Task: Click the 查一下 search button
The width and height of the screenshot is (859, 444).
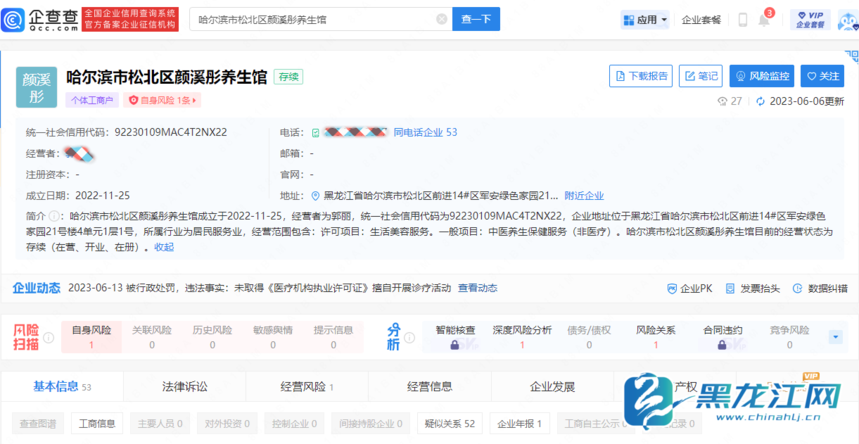Action: (478, 19)
